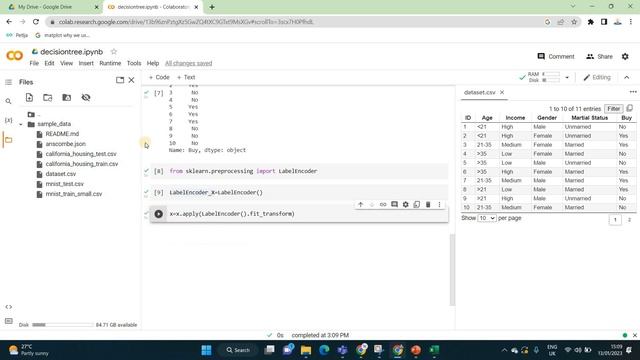
Task: Open cell editor settings gear
Action: click(x=405, y=204)
